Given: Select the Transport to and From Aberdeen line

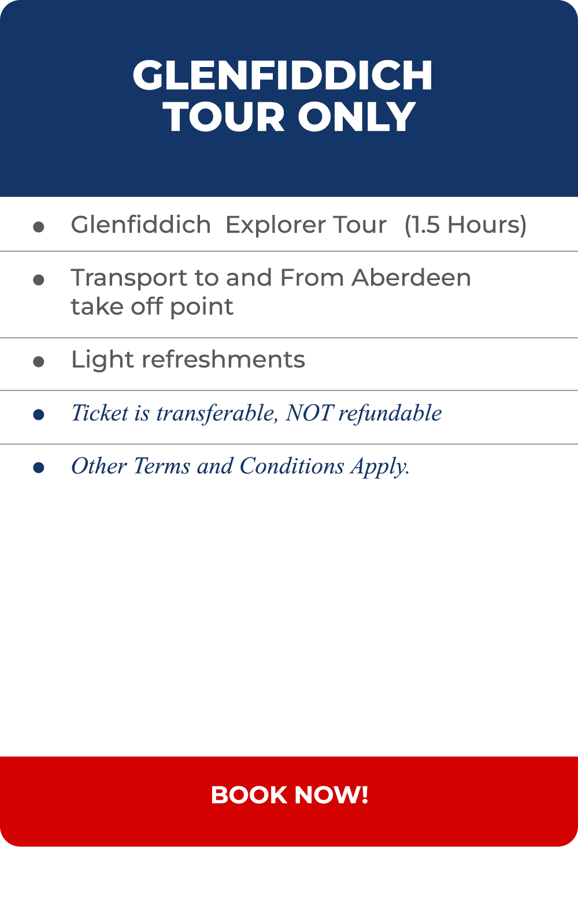Looking at the screenshot, I should pyautogui.click(x=271, y=278).
